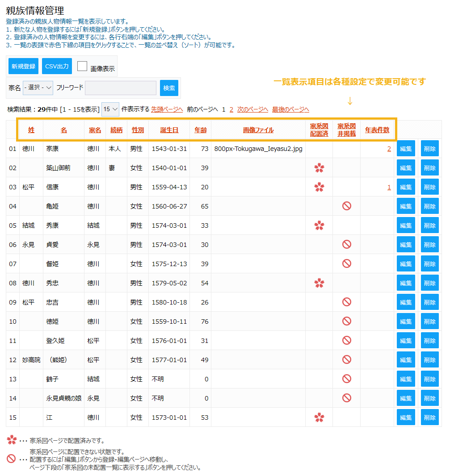Viewport: 450px width, 476px height.
Task: Click inside the フリーワード text field
Action: pos(121,88)
